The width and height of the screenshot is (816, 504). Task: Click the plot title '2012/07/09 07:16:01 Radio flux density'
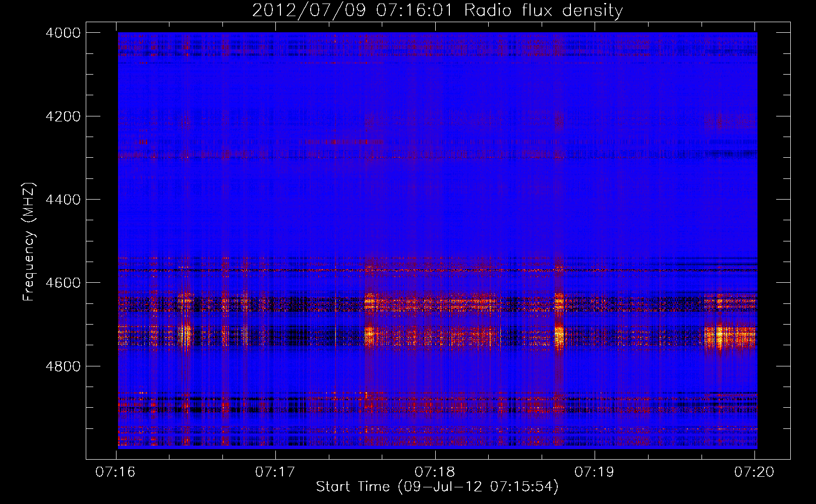click(437, 11)
